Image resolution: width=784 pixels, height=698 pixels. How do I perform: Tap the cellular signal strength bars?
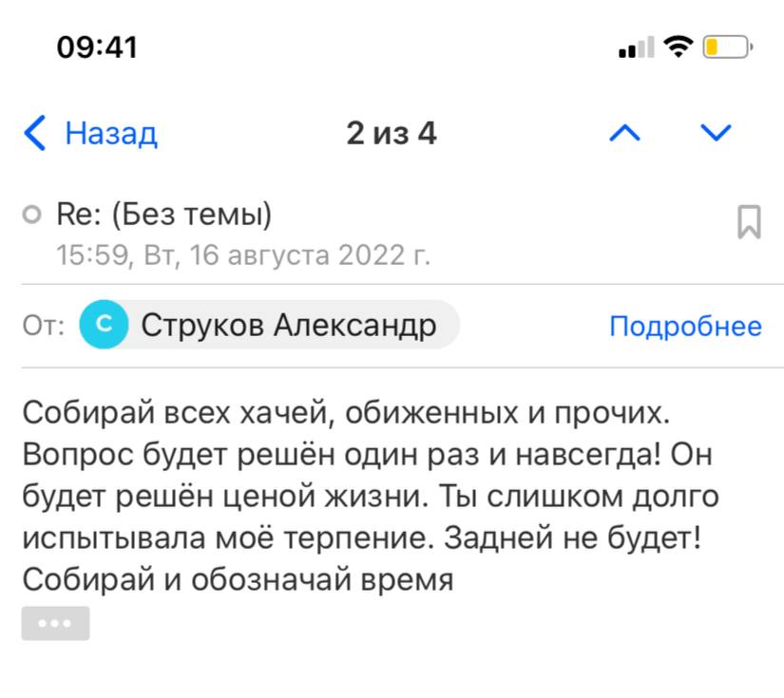[x=636, y=47]
